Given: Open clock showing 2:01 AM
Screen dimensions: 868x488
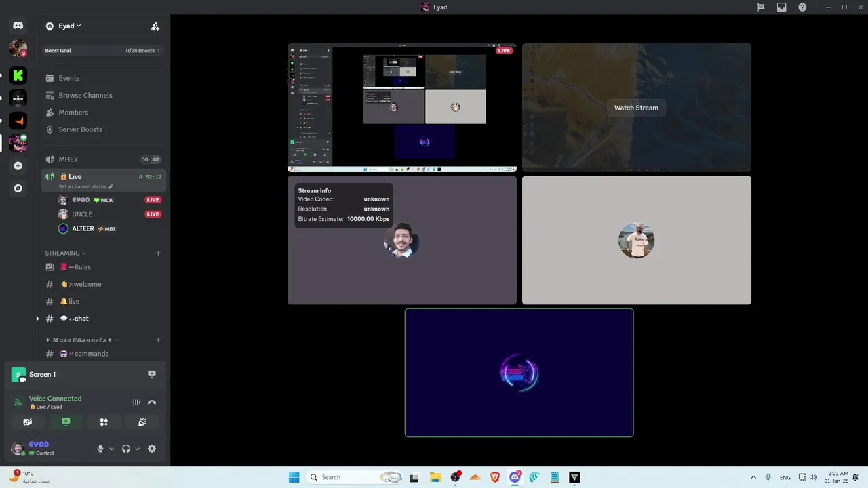Looking at the screenshot, I should pyautogui.click(x=836, y=477).
